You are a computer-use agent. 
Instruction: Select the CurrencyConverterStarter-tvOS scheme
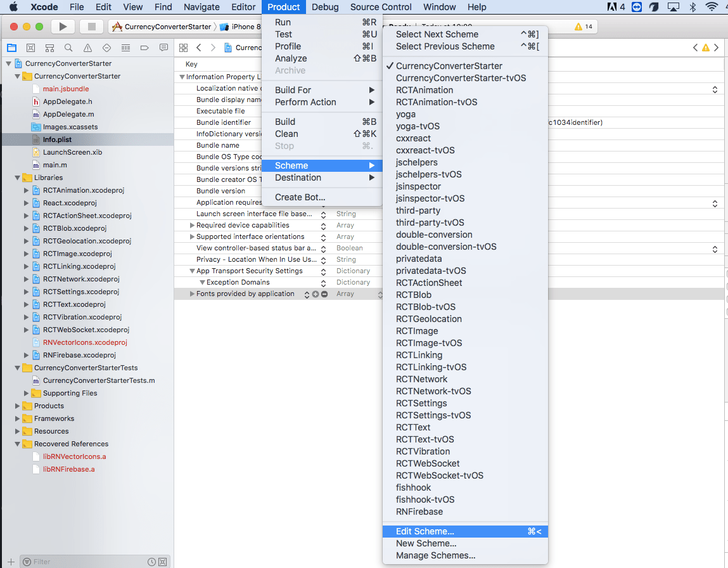point(465,78)
